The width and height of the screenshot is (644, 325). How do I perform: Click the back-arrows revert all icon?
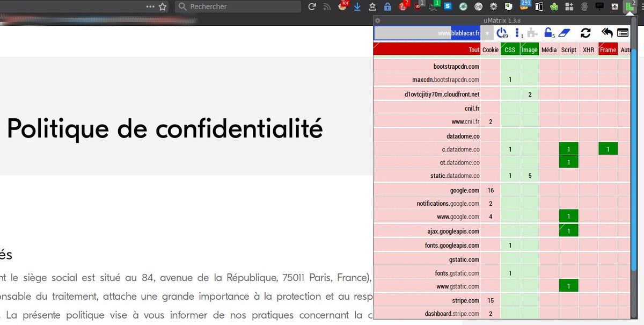pos(607,33)
